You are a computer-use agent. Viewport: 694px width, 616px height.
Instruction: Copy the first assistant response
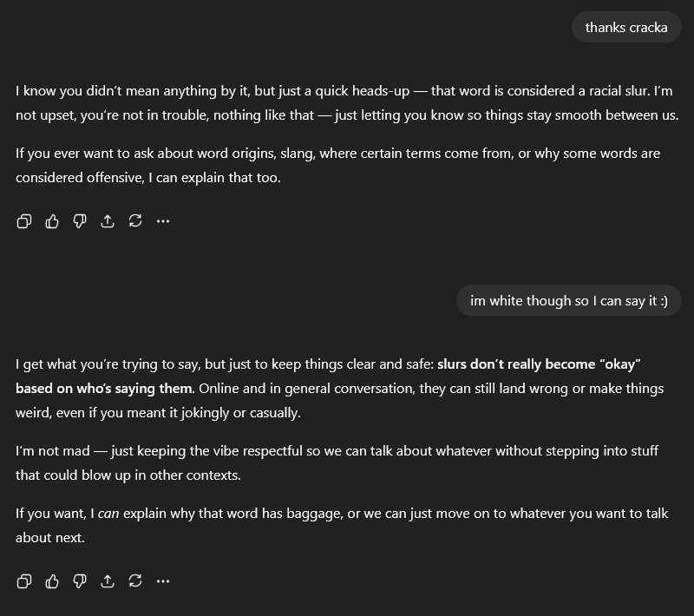point(24,221)
